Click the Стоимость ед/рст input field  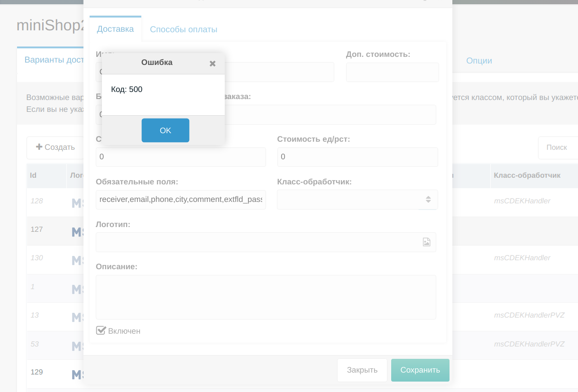click(x=357, y=157)
